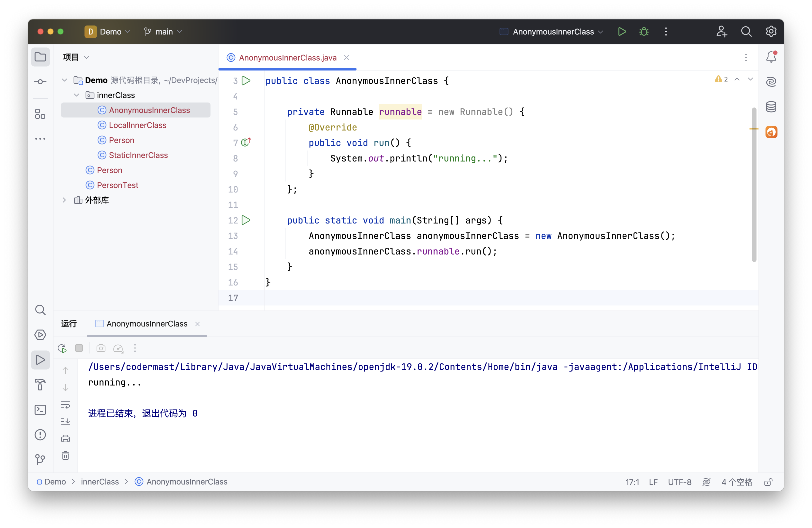Image resolution: width=812 pixels, height=528 pixels.
Task: Open Search Everywhere magnifier
Action: tap(746, 32)
